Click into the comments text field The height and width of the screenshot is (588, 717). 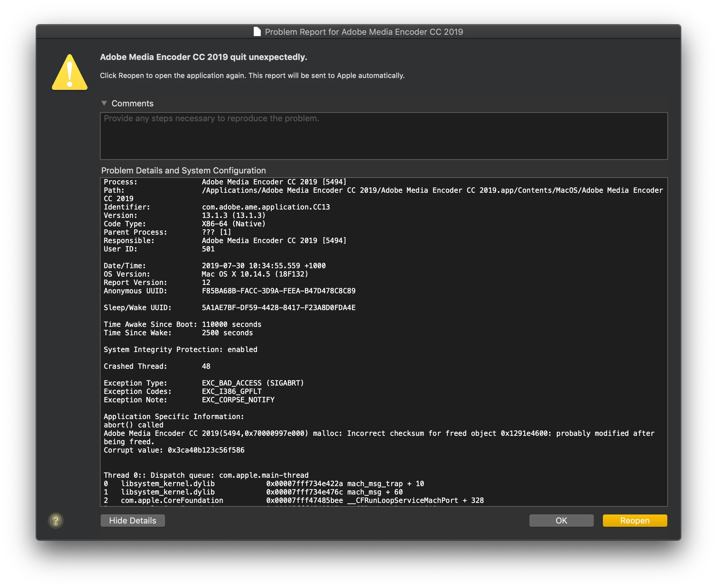pos(383,136)
